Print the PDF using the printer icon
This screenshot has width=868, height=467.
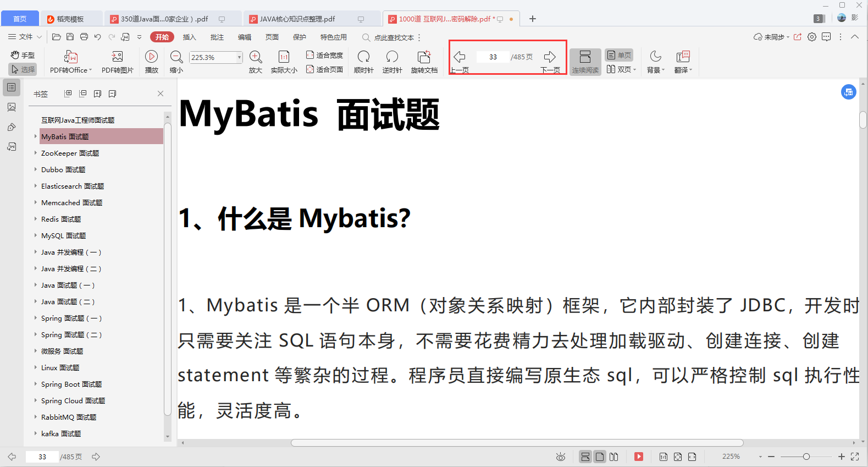tap(84, 37)
